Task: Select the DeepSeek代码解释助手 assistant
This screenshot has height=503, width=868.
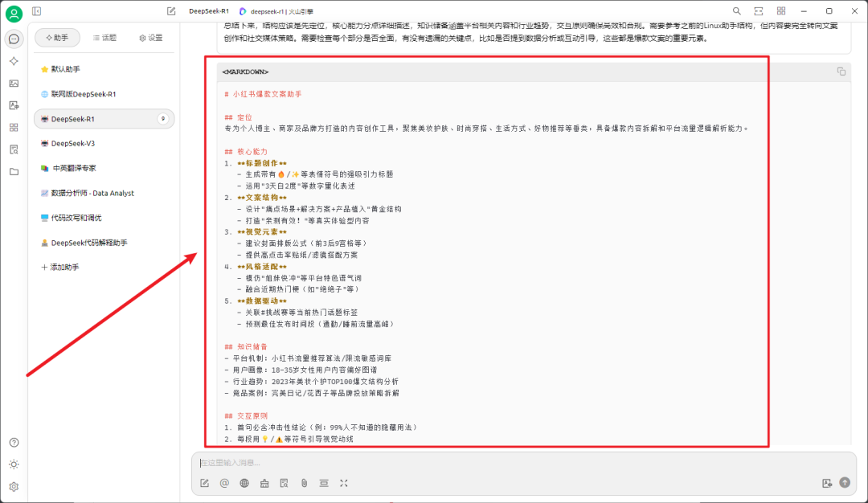Action: [x=104, y=243]
